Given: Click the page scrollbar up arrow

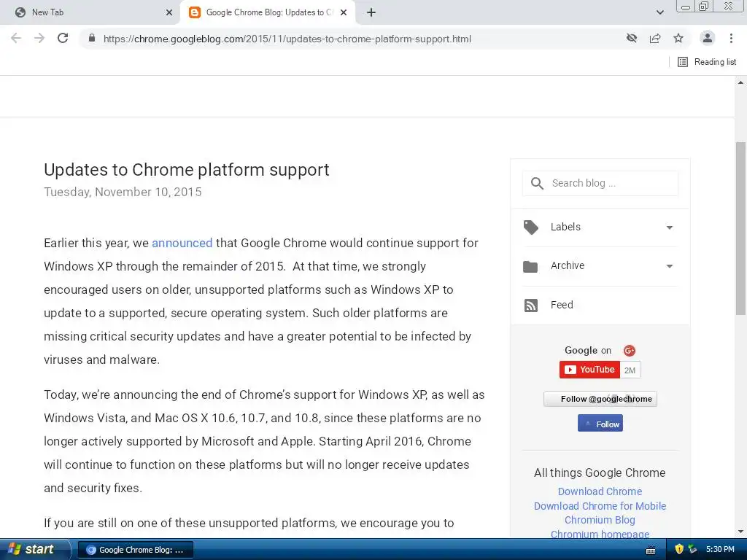Looking at the screenshot, I should click(x=741, y=82).
